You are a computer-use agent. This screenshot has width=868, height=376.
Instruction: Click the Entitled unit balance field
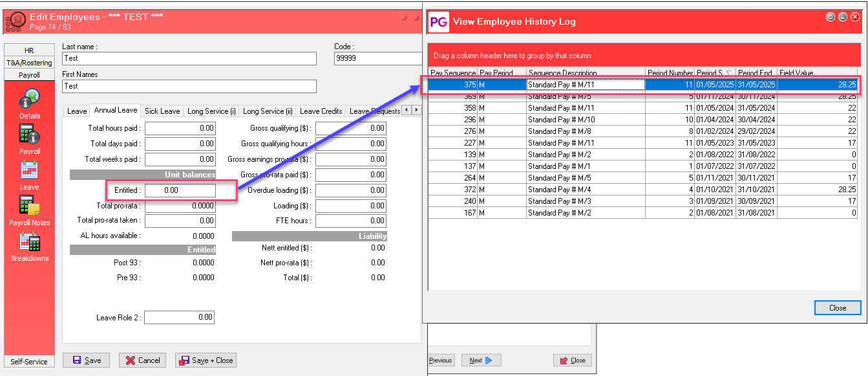[180, 190]
